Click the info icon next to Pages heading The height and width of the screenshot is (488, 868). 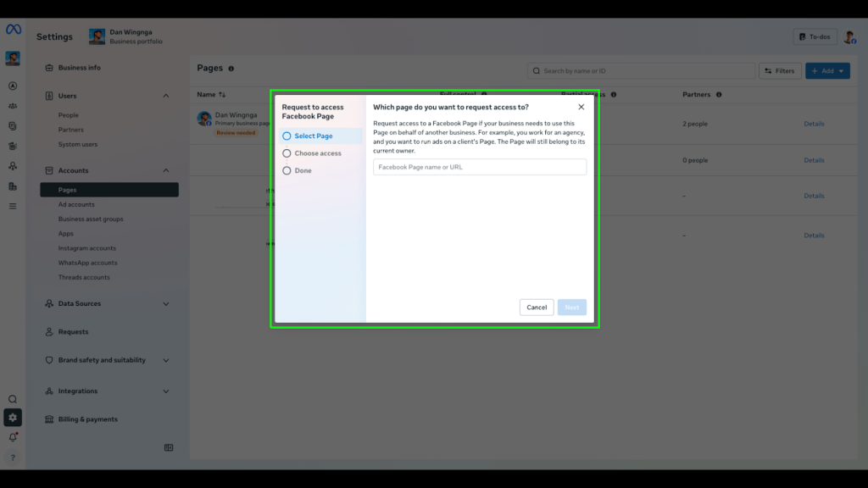click(231, 69)
